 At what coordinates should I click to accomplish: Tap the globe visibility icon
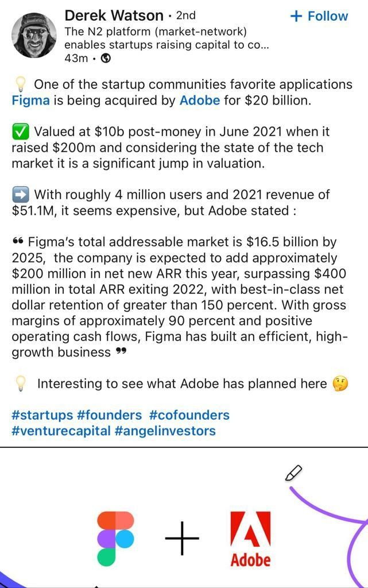(106, 59)
